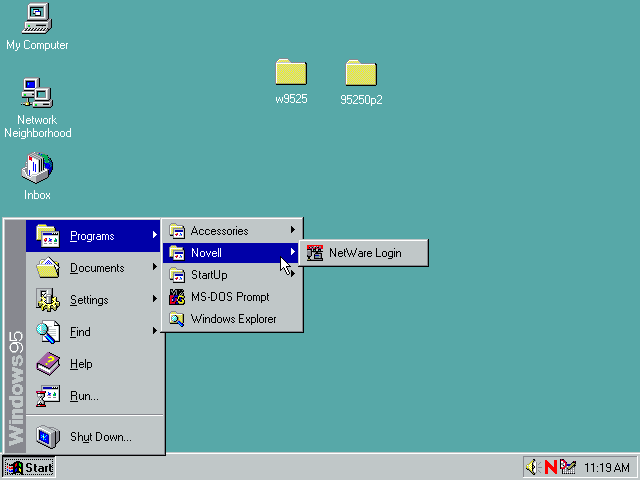Click the Programs folder icon
This screenshot has width=640, height=480.
click(48, 236)
